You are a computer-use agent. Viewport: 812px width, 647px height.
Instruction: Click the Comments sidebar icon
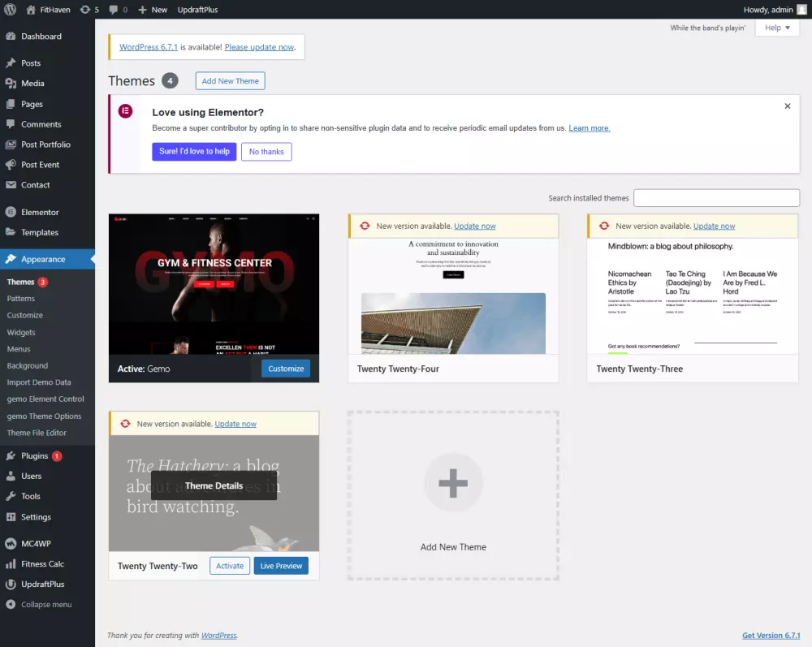click(11, 123)
